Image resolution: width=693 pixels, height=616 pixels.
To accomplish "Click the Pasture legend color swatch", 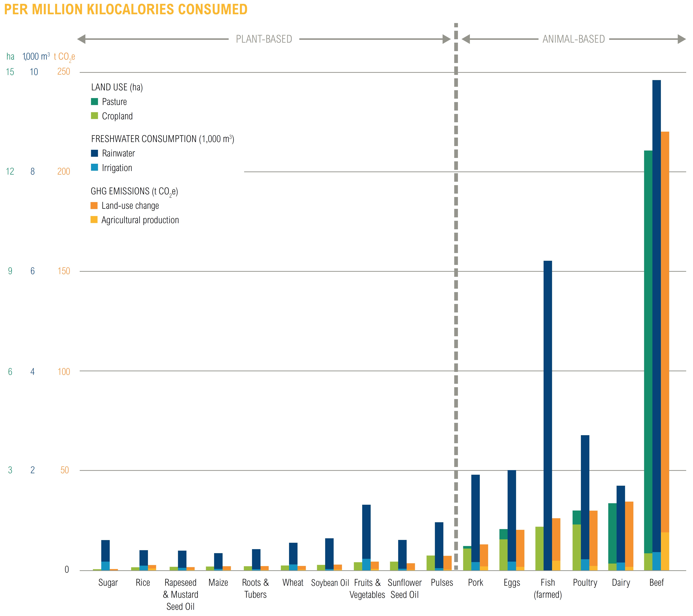I will coord(94,101).
